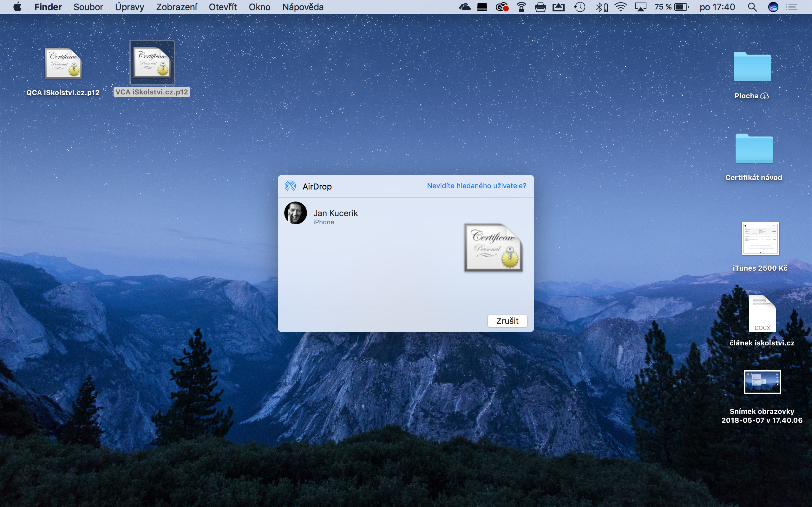The width and height of the screenshot is (812, 507).
Task: Click the Zrušit button in the AirDrop dialog
Action: click(507, 321)
